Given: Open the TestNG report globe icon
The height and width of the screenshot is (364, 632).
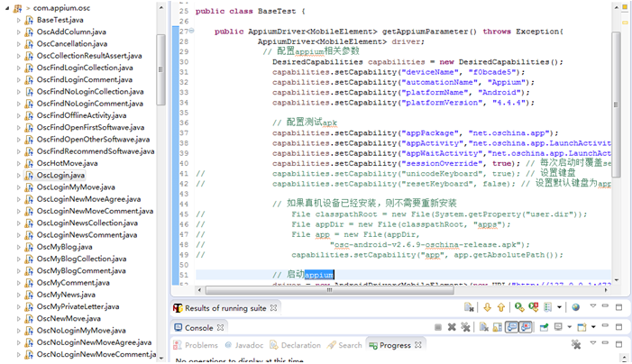Looking at the screenshot, I should click(576, 307).
